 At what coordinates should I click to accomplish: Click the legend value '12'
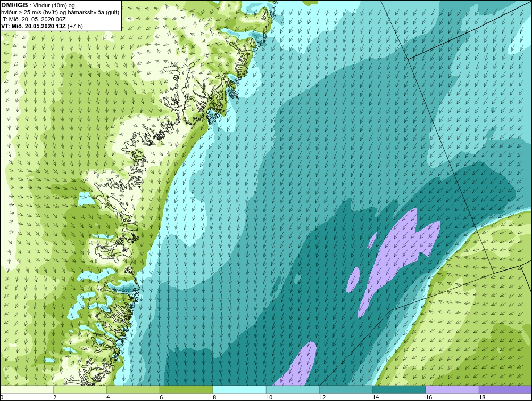click(322, 397)
